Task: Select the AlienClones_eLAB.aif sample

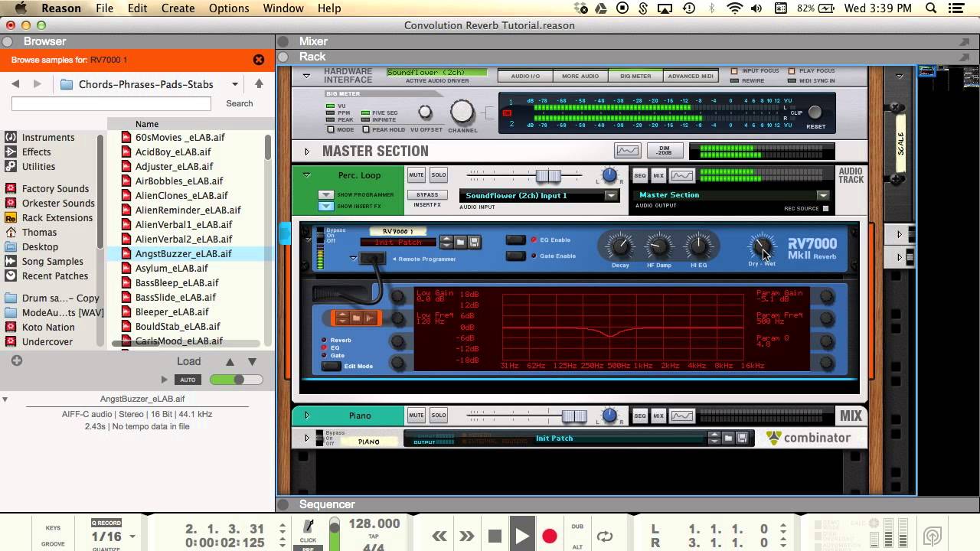Action: [181, 196]
